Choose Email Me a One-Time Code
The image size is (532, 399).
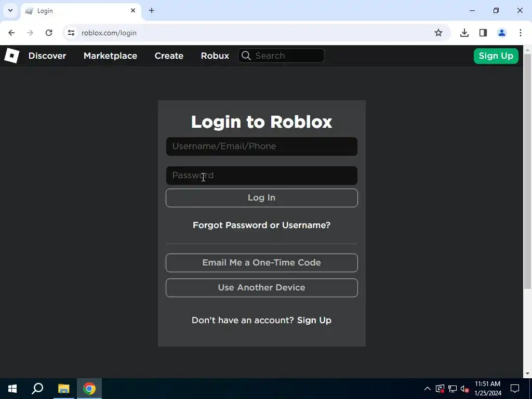[x=262, y=262]
